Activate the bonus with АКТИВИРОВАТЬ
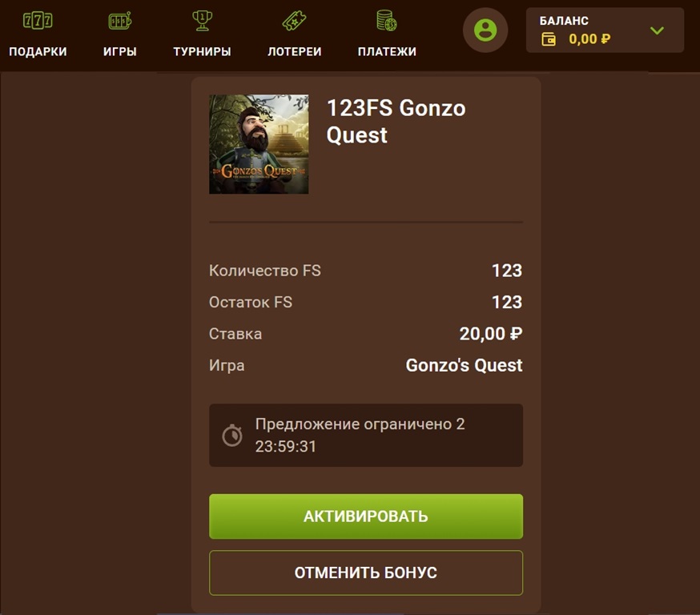 [x=366, y=517]
